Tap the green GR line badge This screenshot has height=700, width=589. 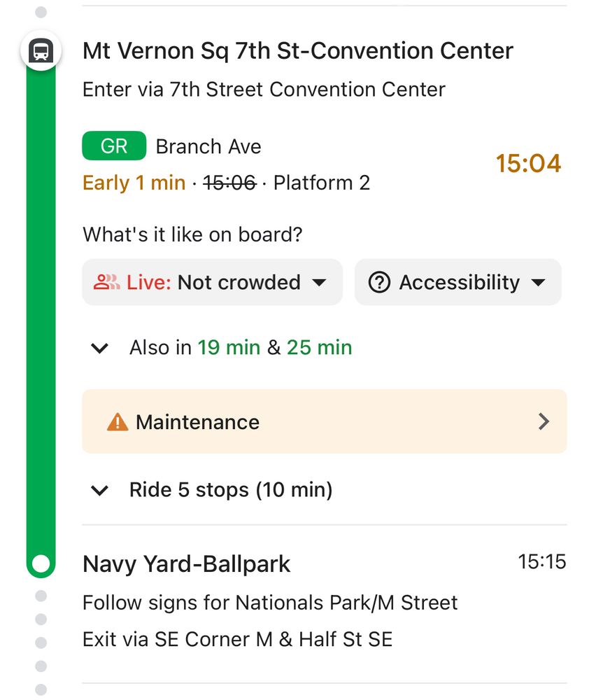tap(114, 146)
